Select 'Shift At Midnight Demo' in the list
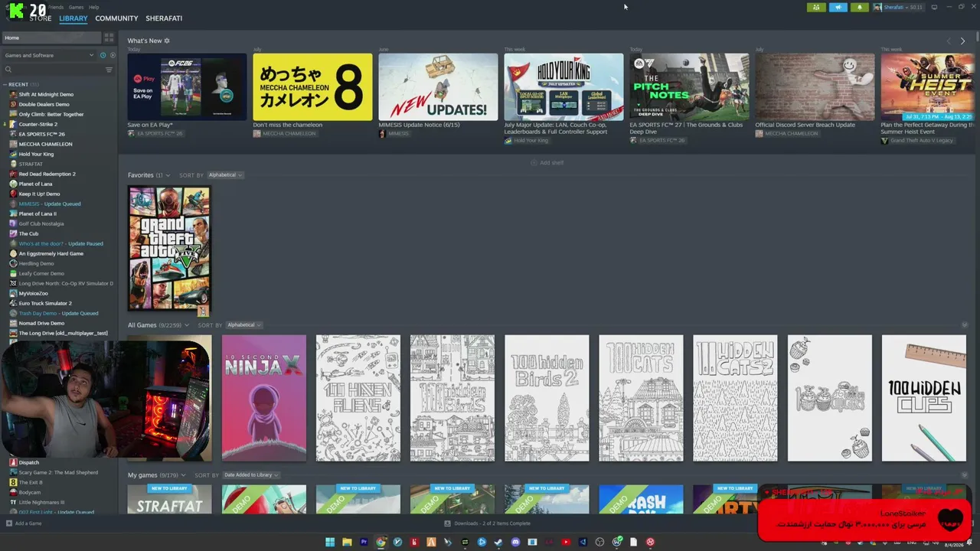 46,94
